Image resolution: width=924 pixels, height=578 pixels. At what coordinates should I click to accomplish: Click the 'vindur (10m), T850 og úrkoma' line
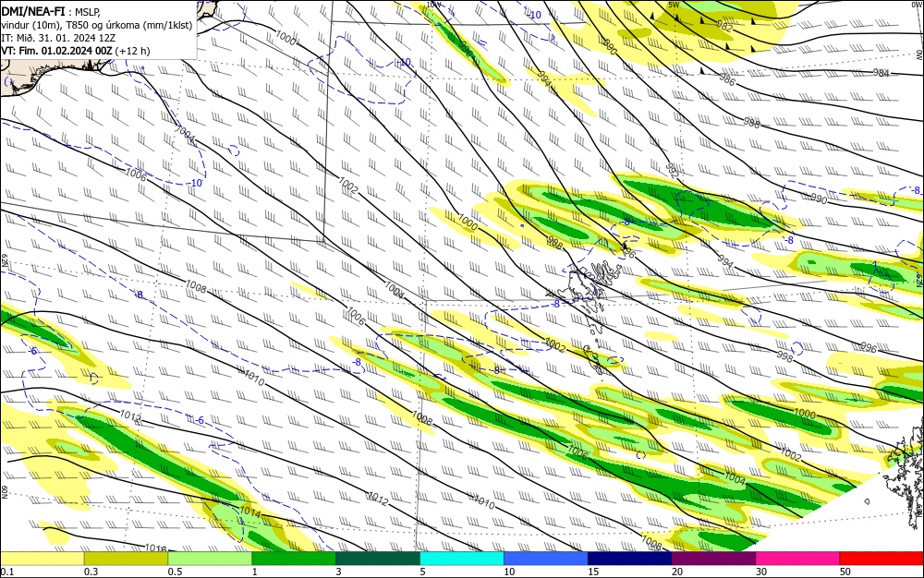click(71, 24)
